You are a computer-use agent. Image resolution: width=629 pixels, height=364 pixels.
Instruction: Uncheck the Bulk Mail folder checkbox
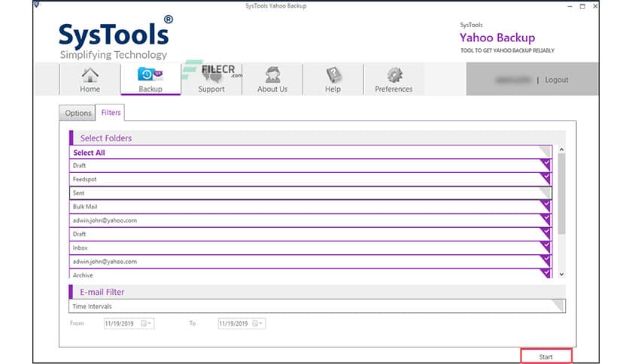[545, 206]
